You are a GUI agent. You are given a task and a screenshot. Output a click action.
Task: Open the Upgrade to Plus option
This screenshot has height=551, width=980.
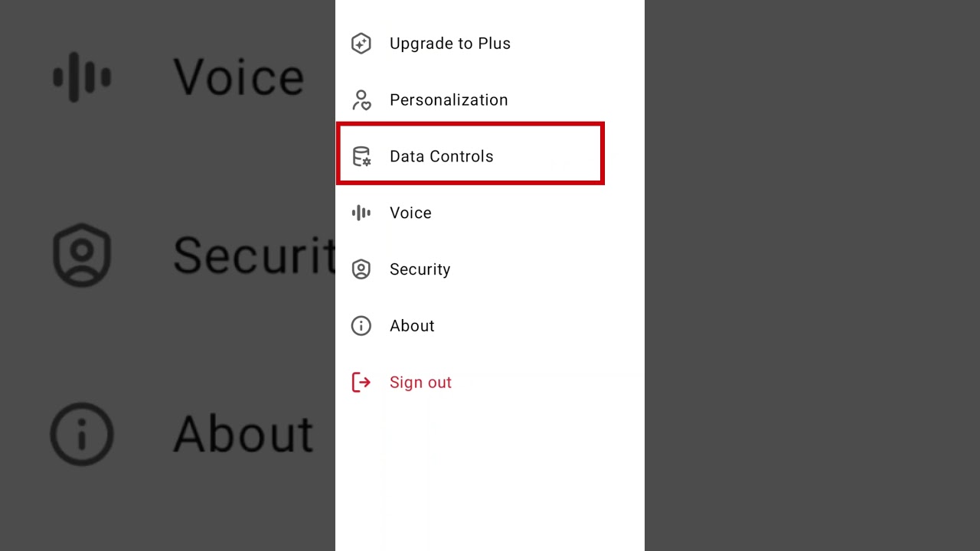[449, 44]
